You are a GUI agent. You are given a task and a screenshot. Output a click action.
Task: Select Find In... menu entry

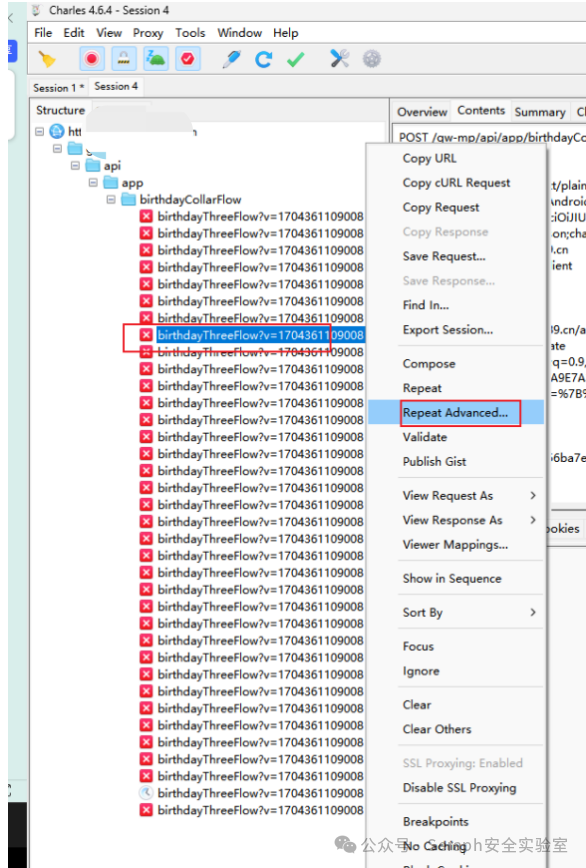(x=426, y=305)
